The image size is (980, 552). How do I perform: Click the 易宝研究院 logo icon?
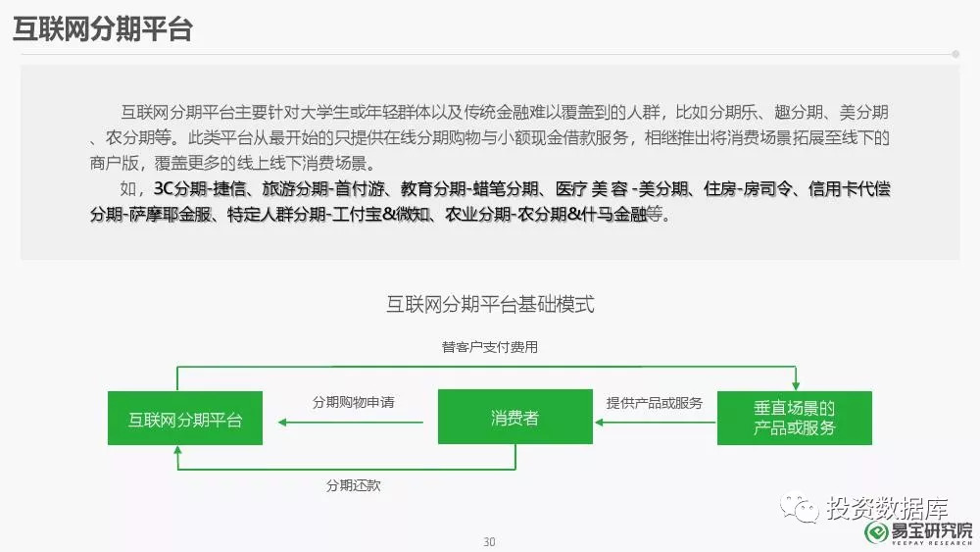(876, 532)
